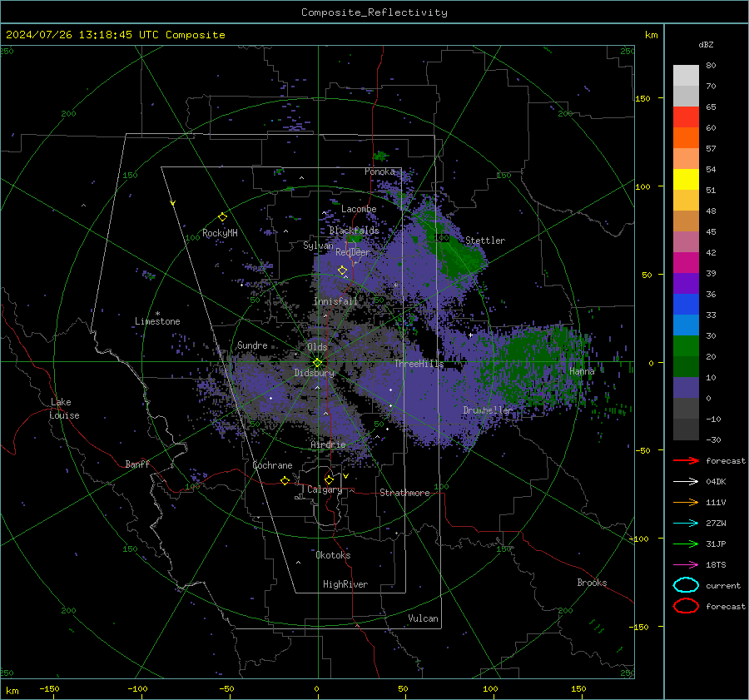Click the red forecast arrow in legend
The height and width of the screenshot is (700, 749).
(x=686, y=460)
